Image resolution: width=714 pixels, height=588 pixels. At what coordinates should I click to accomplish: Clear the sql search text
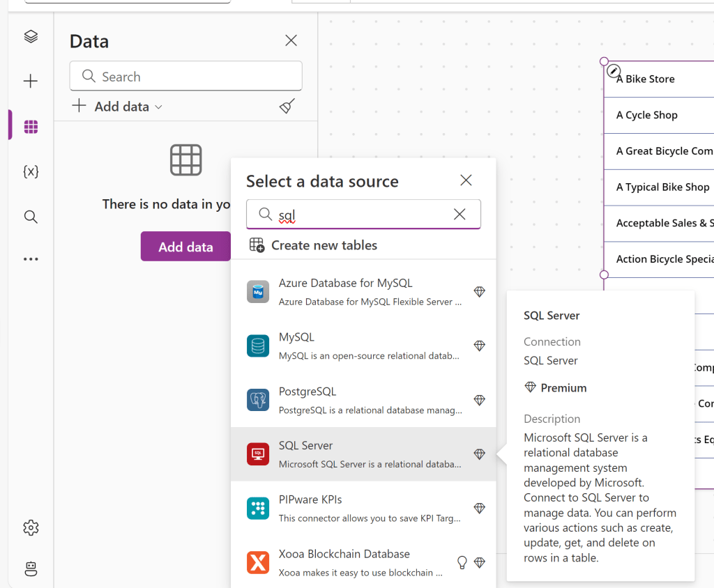click(459, 215)
